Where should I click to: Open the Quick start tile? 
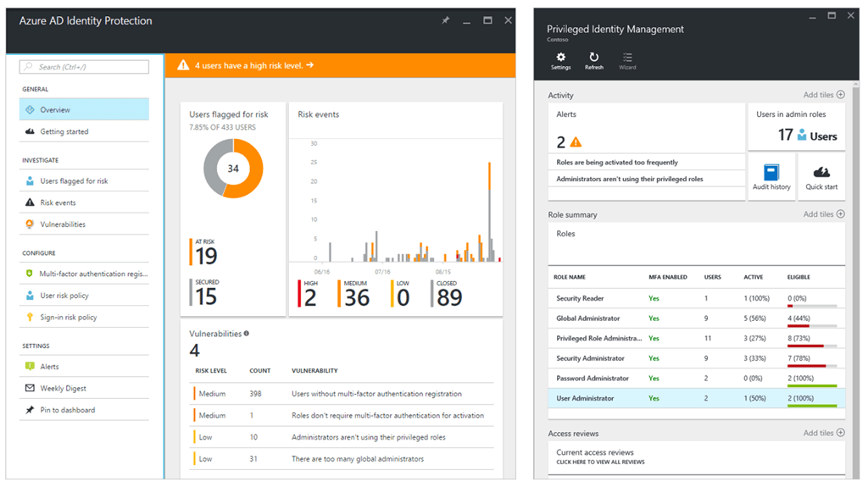point(821,176)
